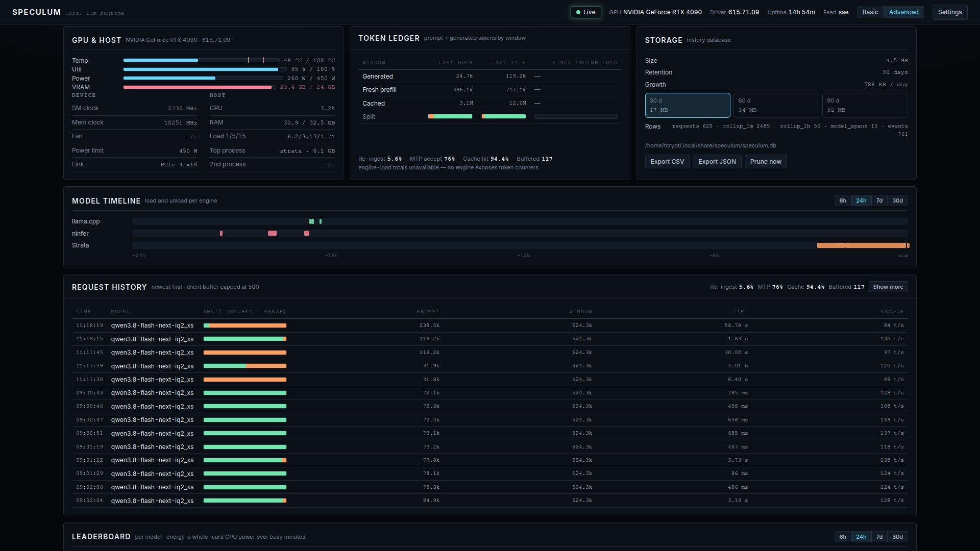Click the 58.78 s TTFT value
The height and width of the screenshot is (551, 980).
736,325
